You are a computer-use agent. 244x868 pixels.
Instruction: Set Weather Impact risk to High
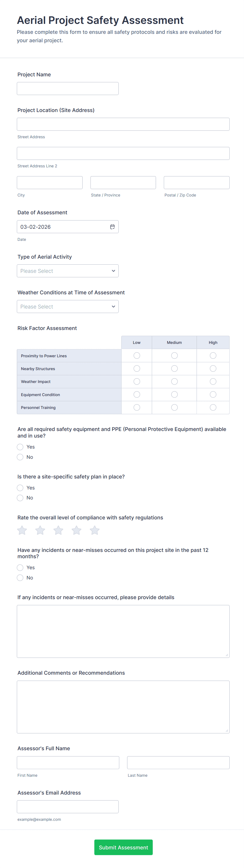(213, 381)
